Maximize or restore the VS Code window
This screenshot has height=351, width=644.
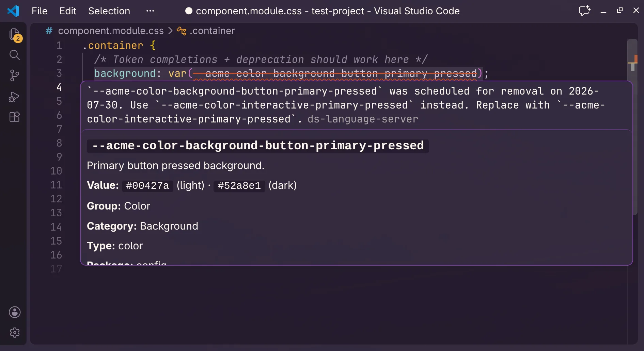[x=620, y=11]
